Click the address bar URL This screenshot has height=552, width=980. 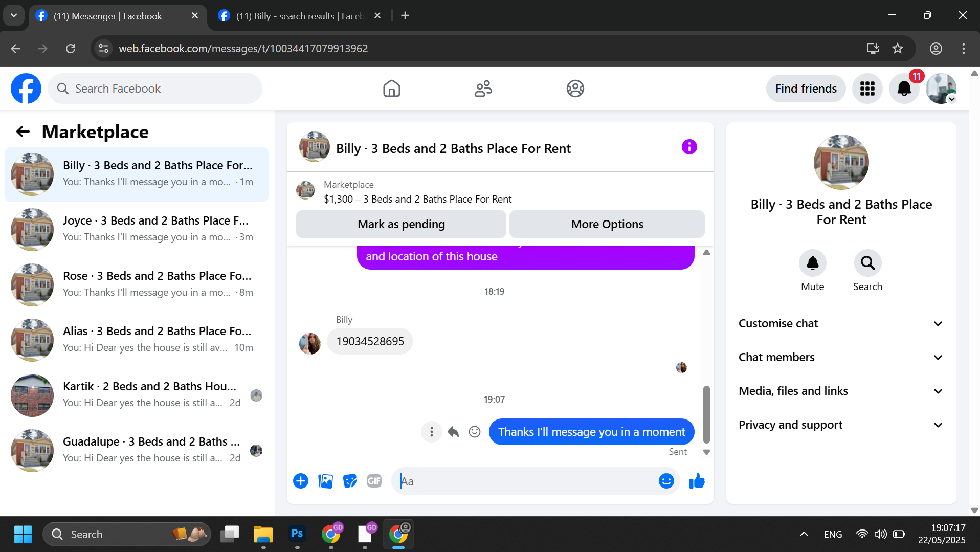243,48
